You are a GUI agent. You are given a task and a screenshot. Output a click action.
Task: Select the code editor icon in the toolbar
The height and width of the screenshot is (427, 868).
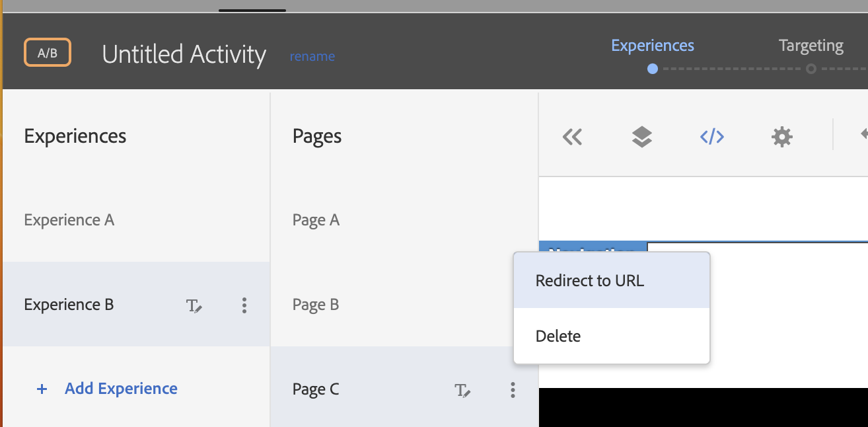(711, 136)
